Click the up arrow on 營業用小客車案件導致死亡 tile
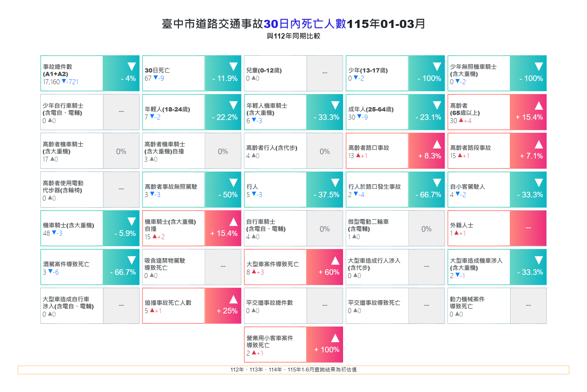The width and height of the screenshot is (587, 392). [x=335, y=338]
